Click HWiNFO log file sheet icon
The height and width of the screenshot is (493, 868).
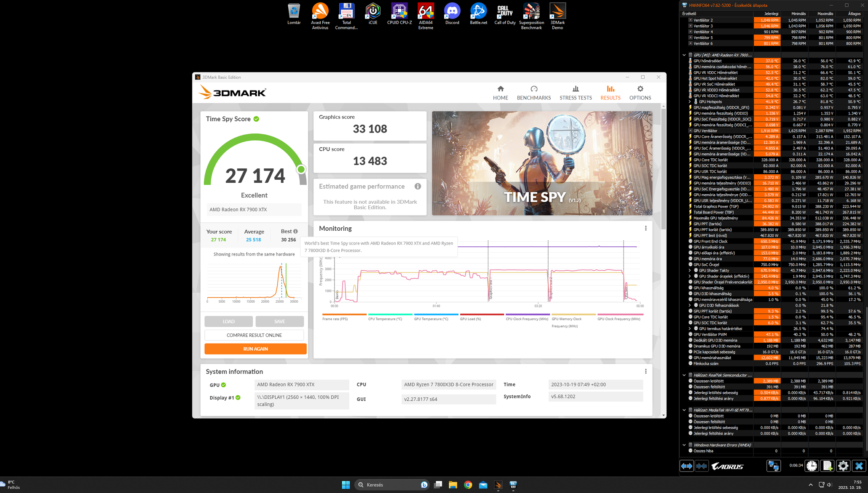pos(827,466)
